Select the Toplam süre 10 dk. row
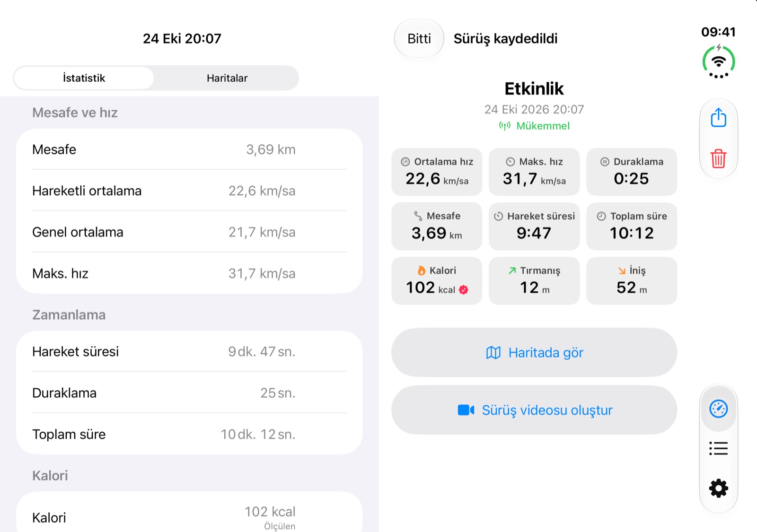The height and width of the screenshot is (532, 757). click(x=189, y=434)
